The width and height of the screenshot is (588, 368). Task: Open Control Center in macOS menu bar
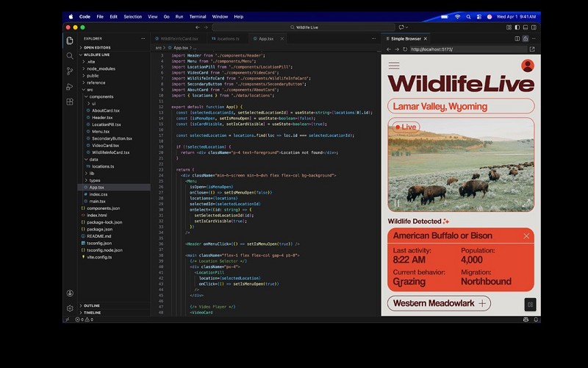pos(479,16)
